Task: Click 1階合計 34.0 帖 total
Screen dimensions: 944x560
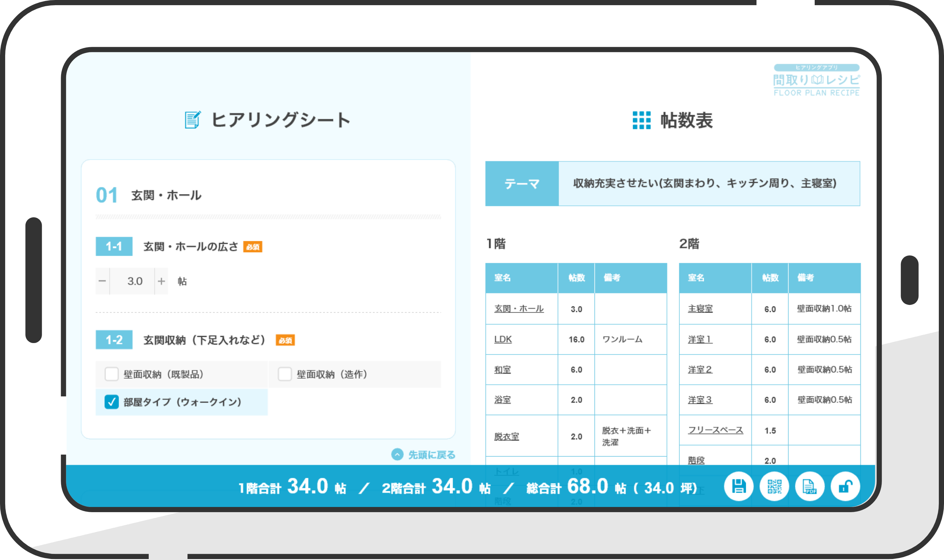Action: (292, 487)
